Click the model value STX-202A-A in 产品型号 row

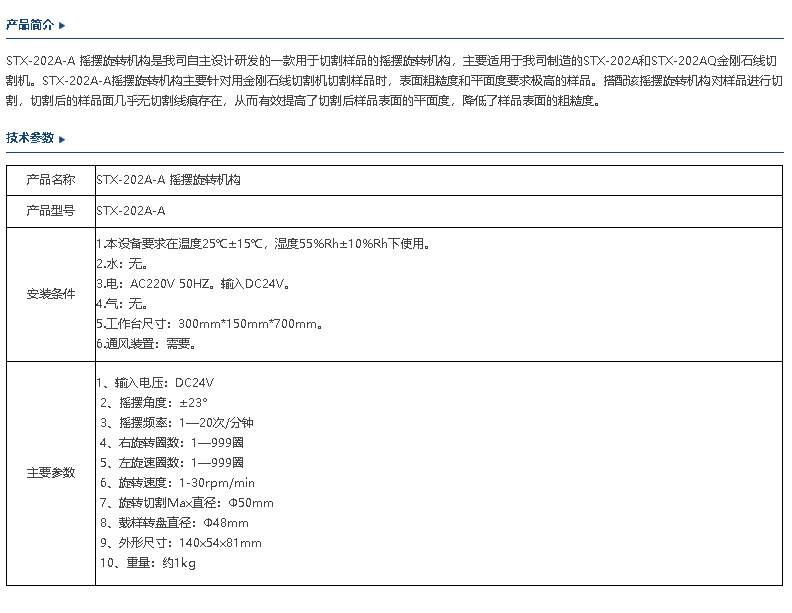[x=131, y=211]
